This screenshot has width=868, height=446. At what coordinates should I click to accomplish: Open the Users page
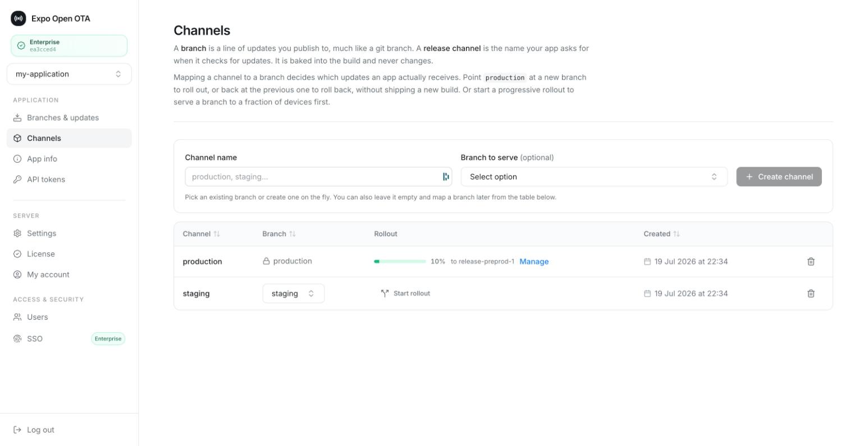pyautogui.click(x=69, y=317)
